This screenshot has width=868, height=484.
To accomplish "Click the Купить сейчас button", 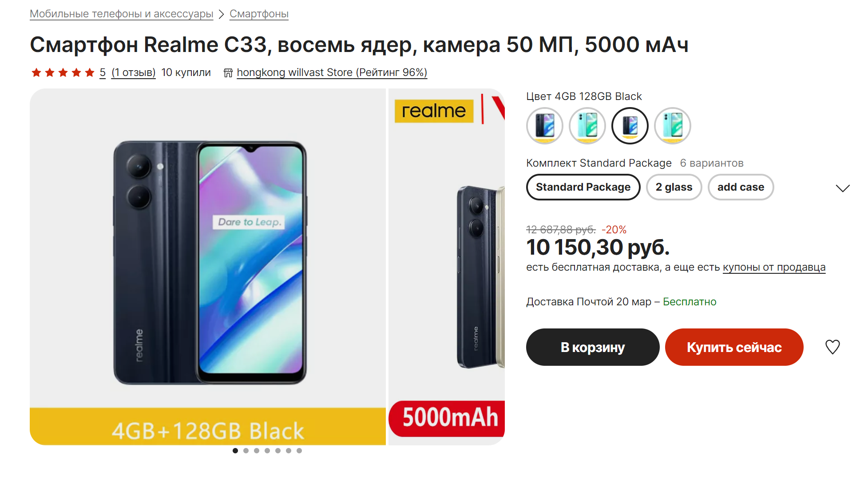I will click(734, 347).
